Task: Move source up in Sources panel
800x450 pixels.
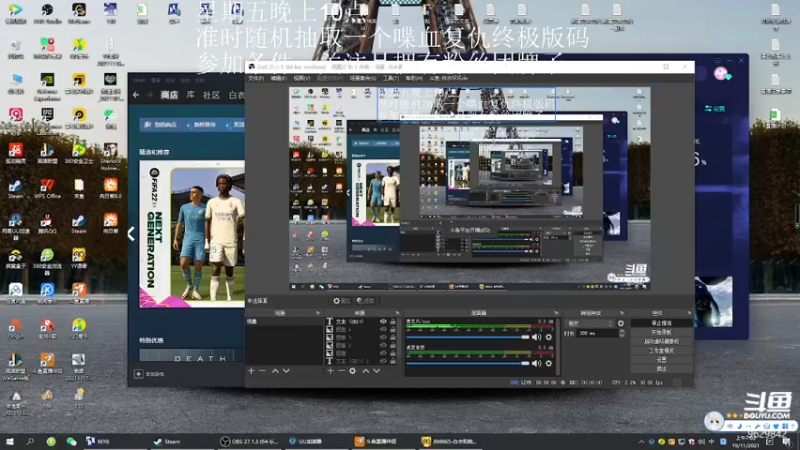Action: point(365,371)
